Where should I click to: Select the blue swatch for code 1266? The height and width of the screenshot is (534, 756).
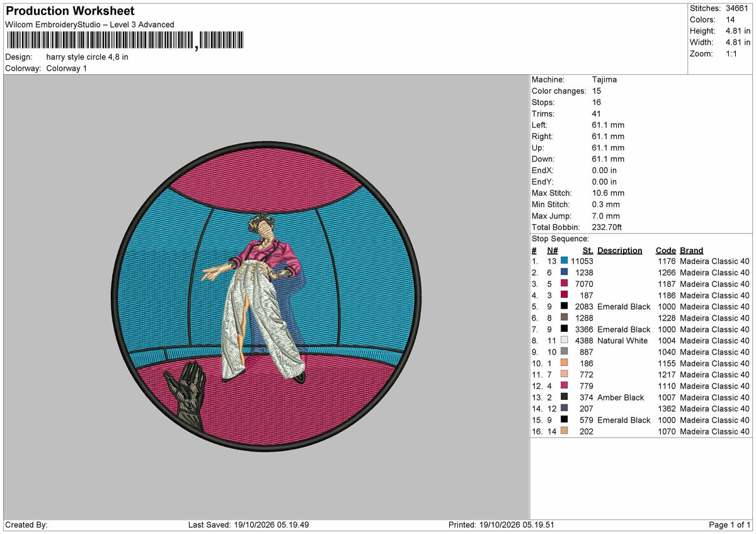point(564,273)
